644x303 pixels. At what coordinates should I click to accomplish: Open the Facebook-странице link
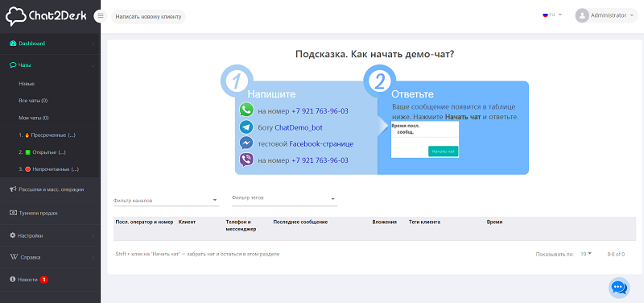(321, 144)
